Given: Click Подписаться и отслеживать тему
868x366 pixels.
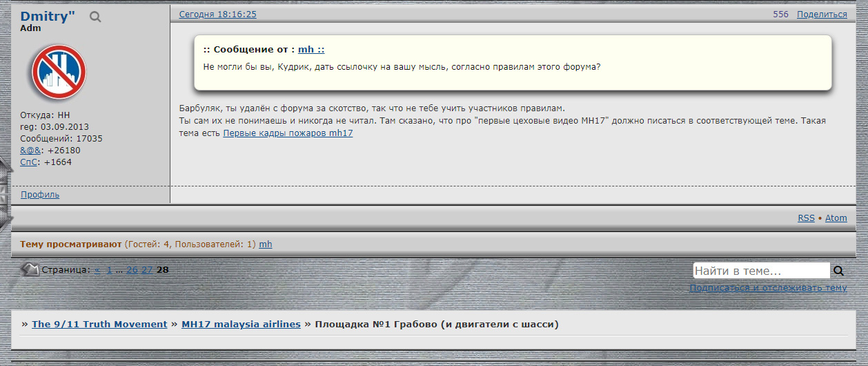Looking at the screenshot, I should (x=768, y=287).
